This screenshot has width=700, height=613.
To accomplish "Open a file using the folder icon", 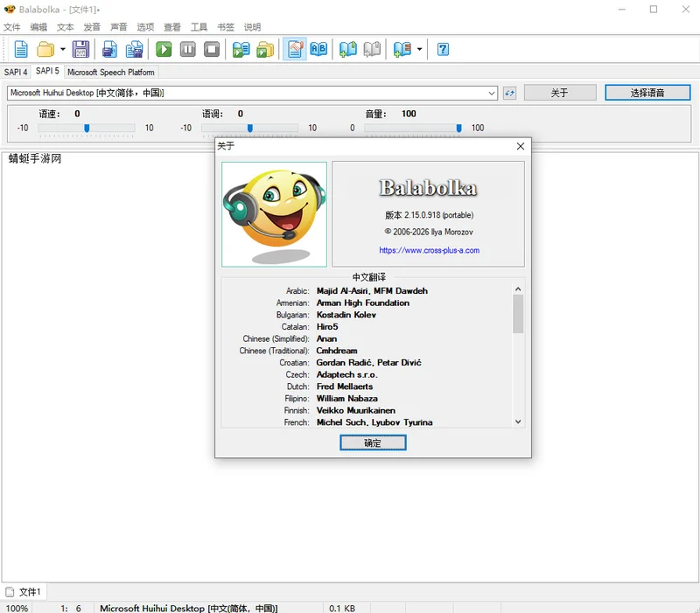I will [x=45, y=49].
